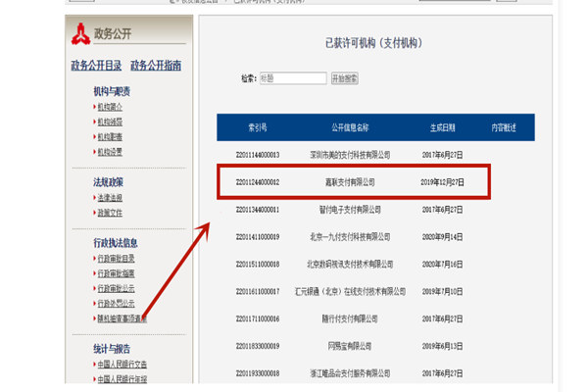The height and width of the screenshot is (392, 588).
Task: Click the 索引号 column header
Action: [x=258, y=127]
